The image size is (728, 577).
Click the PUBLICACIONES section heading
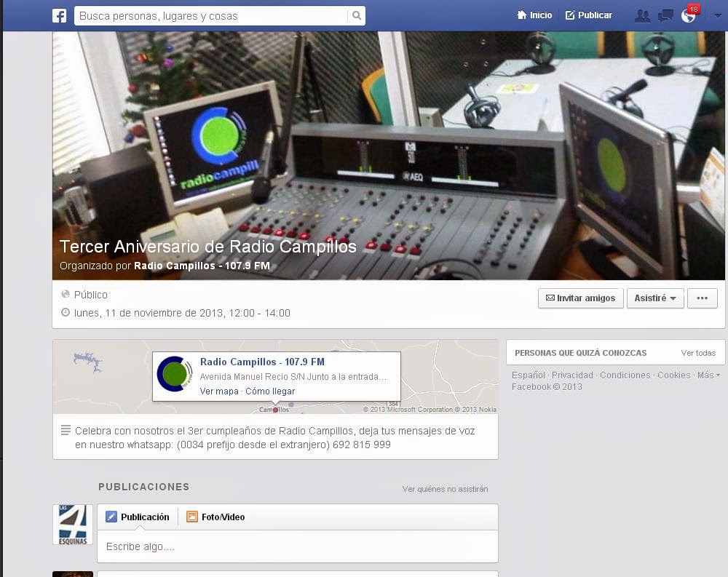click(x=144, y=487)
